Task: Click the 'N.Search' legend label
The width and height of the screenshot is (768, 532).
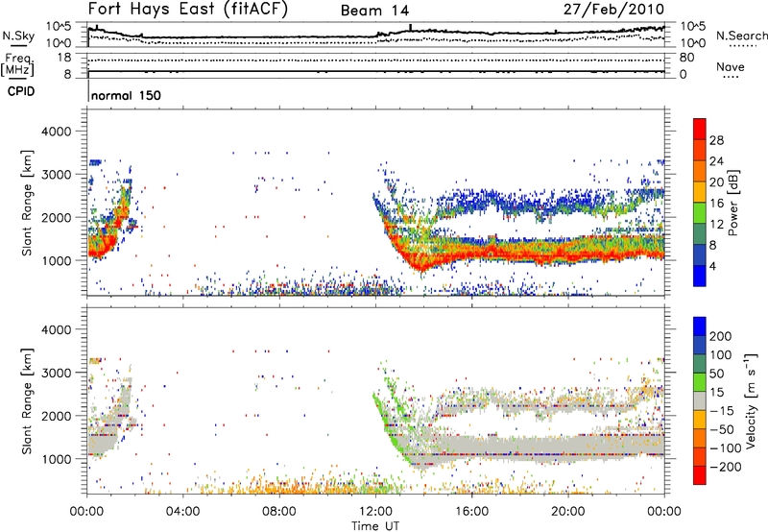Action: click(741, 36)
